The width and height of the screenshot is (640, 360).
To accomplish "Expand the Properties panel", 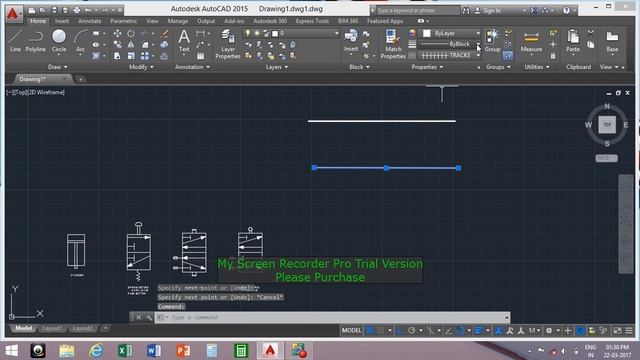I will click(427, 67).
